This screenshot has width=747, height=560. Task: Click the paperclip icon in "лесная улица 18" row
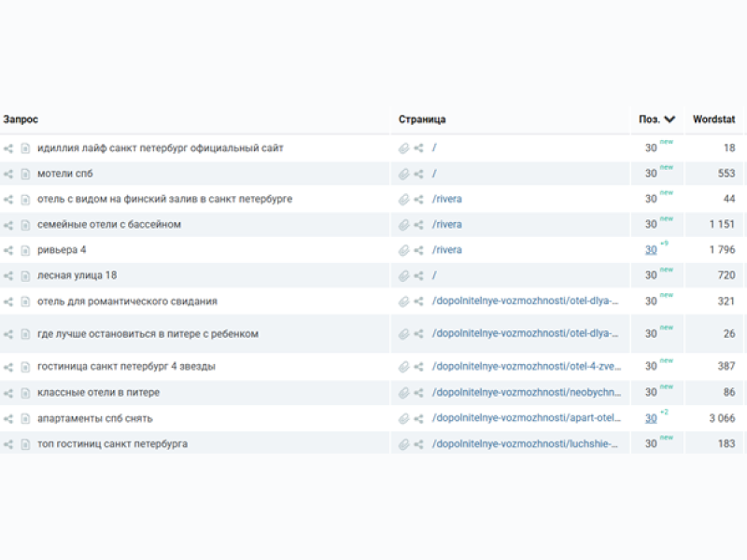coord(403,275)
